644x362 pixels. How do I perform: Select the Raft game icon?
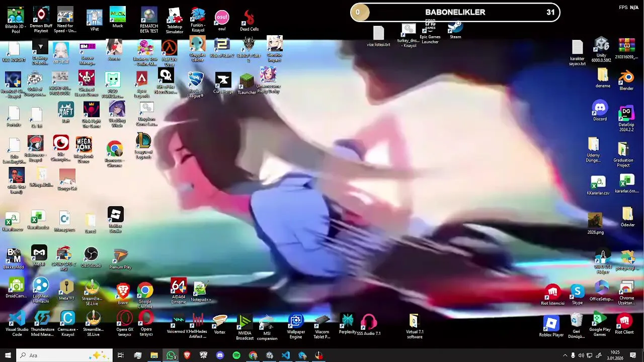click(x=66, y=113)
